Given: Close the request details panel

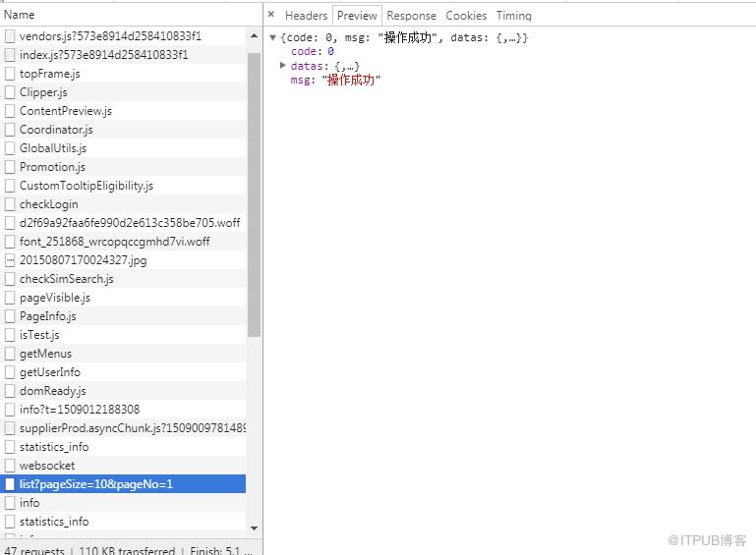Looking at the screenshot, I should click(271, 15).
